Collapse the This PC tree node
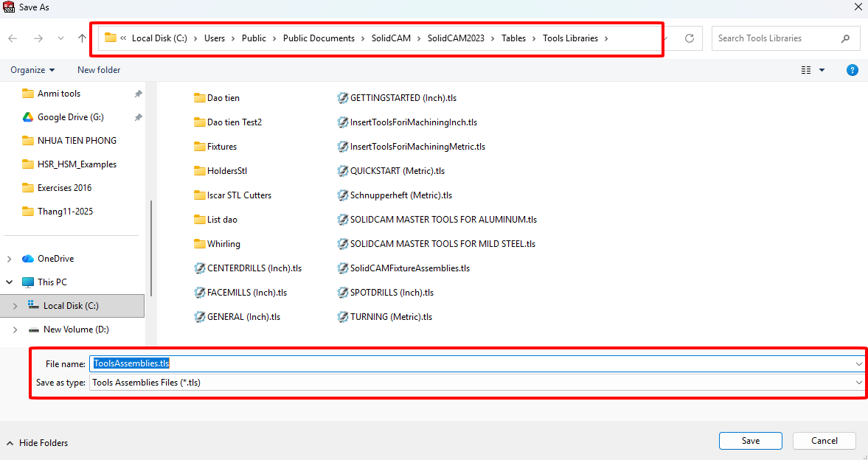868x460 pixels. pos(10,282)
